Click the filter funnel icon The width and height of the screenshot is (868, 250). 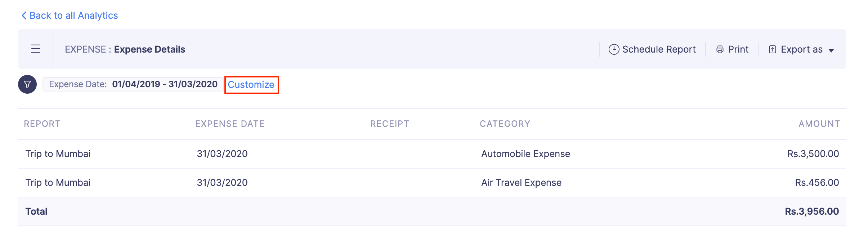point(27,84)
